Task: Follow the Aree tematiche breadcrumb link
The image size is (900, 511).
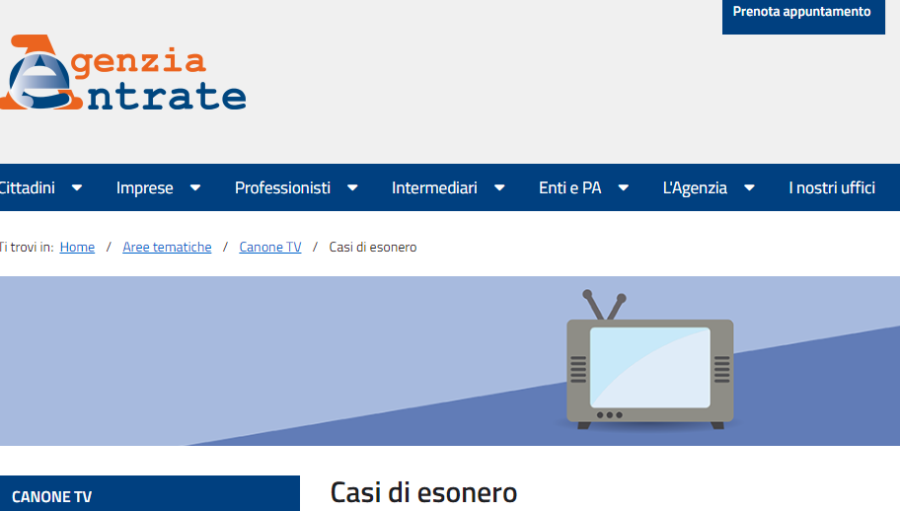Action: tap(167, 247)
